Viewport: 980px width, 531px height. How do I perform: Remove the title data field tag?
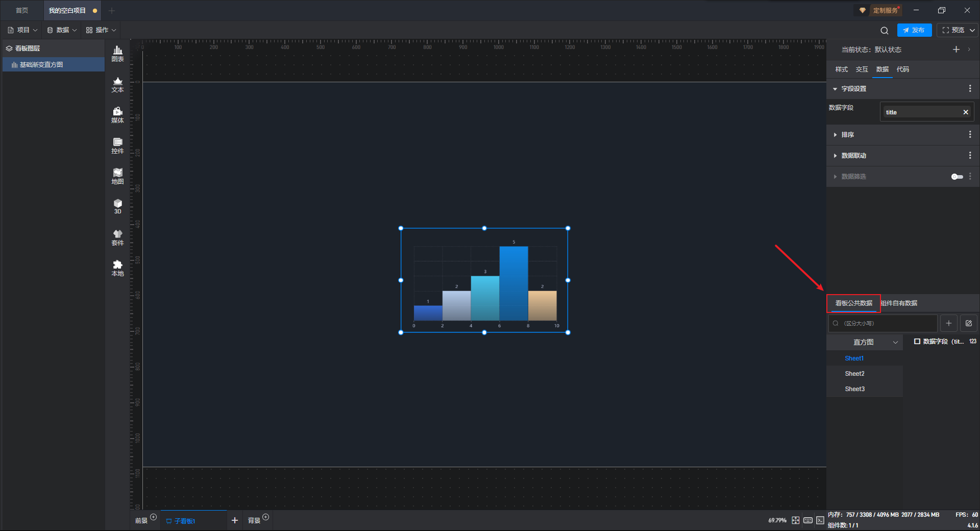[x=966, y=112]
